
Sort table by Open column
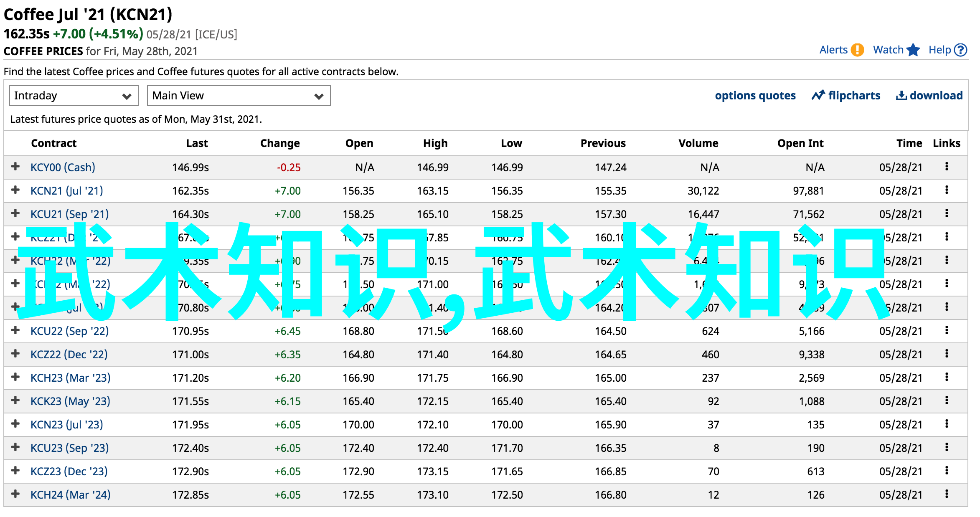(x=359, y=143)
